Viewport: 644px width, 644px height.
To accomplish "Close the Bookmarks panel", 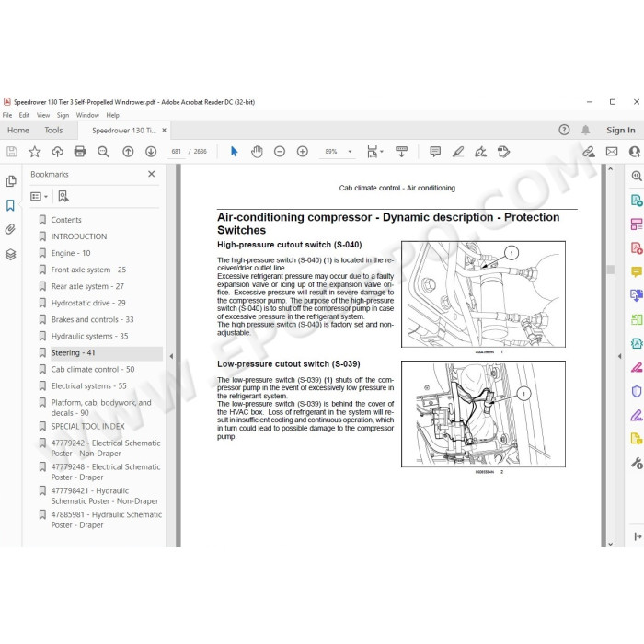I will [x=152, y=174].
